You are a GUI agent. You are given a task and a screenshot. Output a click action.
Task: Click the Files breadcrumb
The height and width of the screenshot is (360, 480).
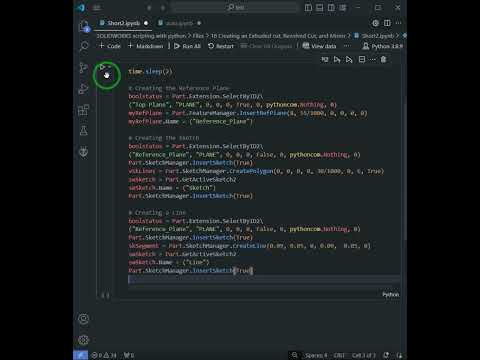[x=198, y=36]
